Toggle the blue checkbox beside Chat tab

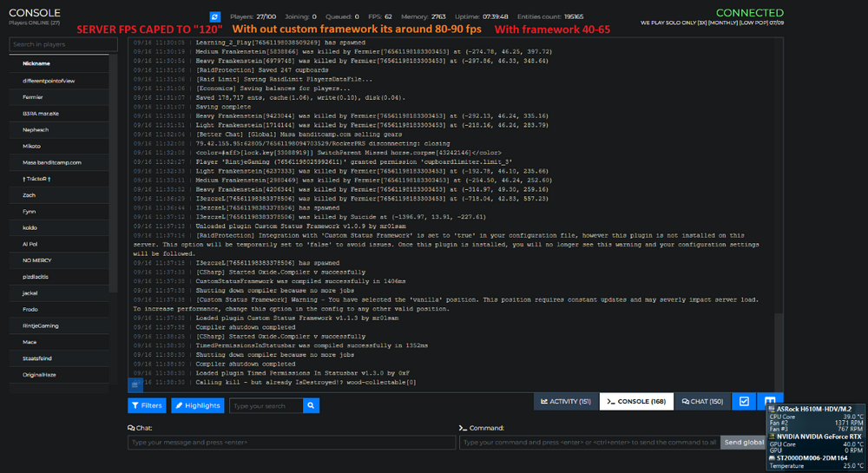(743, 402)
